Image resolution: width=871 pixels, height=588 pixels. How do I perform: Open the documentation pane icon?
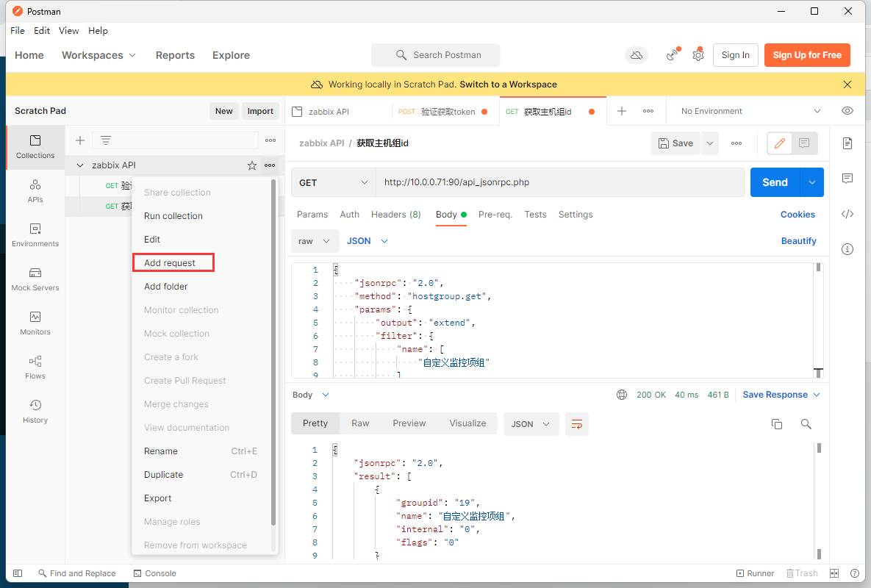[x=847, y=143]
